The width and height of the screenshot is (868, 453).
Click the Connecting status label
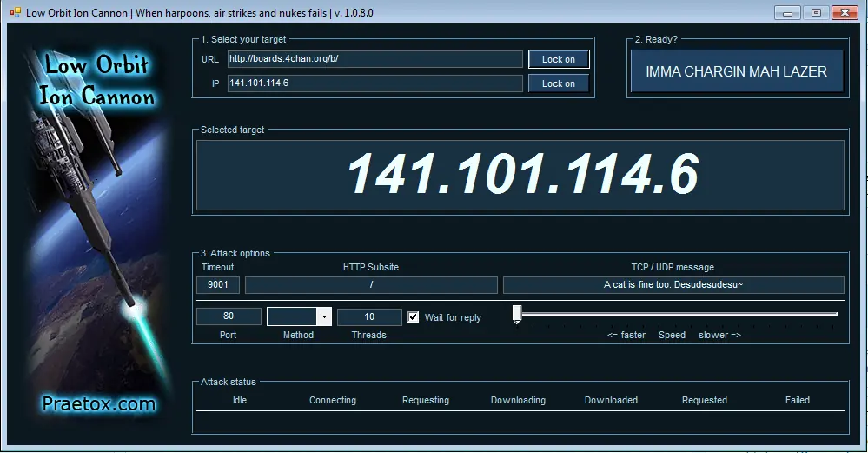(333, 400)
